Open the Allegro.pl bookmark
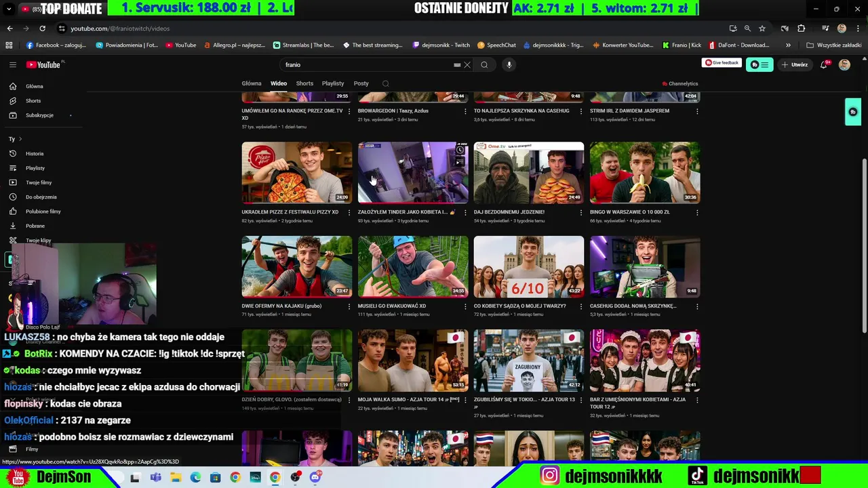Screen dimensions: 868x488 (x=233, y=45)
